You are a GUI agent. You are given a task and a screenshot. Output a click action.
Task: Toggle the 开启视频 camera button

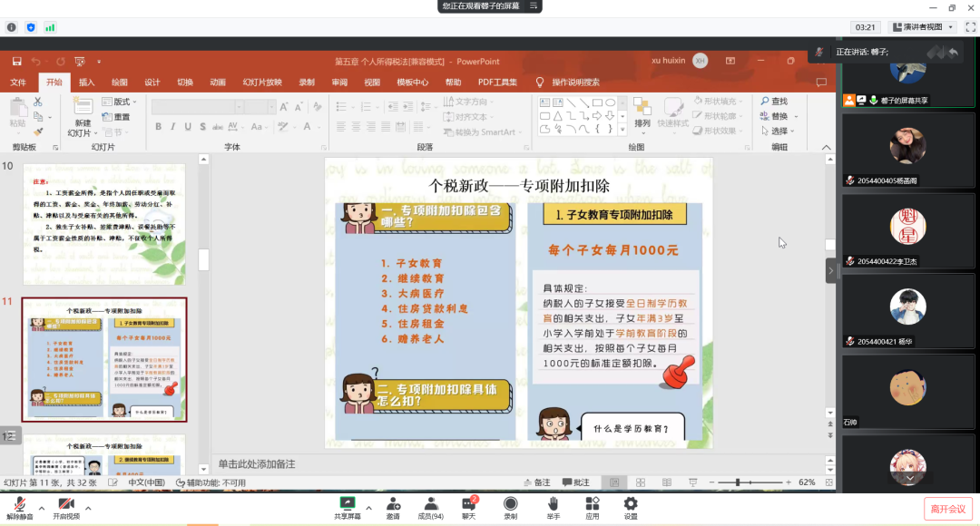[65, 503]
